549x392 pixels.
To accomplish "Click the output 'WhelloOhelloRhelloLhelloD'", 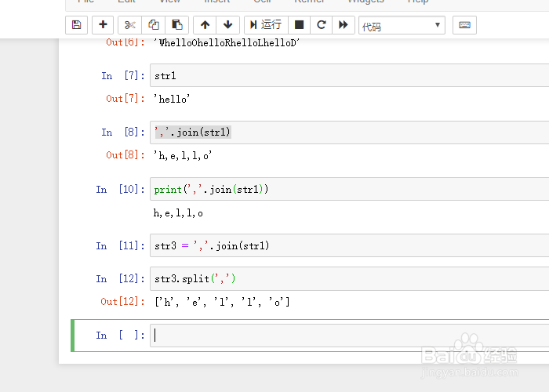I will 227,42.
